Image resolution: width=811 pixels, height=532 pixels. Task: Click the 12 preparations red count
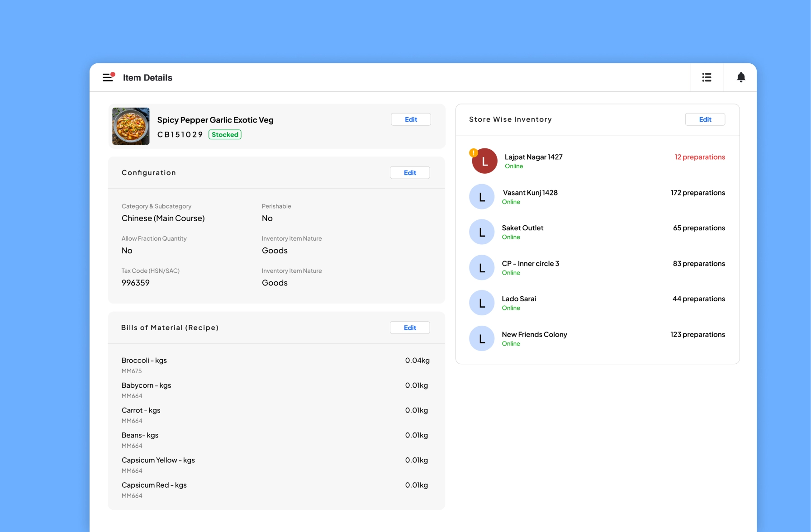pyautogui.click(x=699, y=157)
